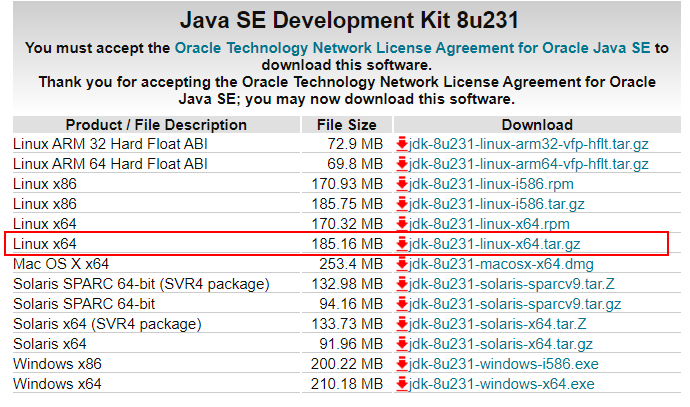Click the 94.16 MB file size cell
The image size is (690, 407).
(351, 304)
